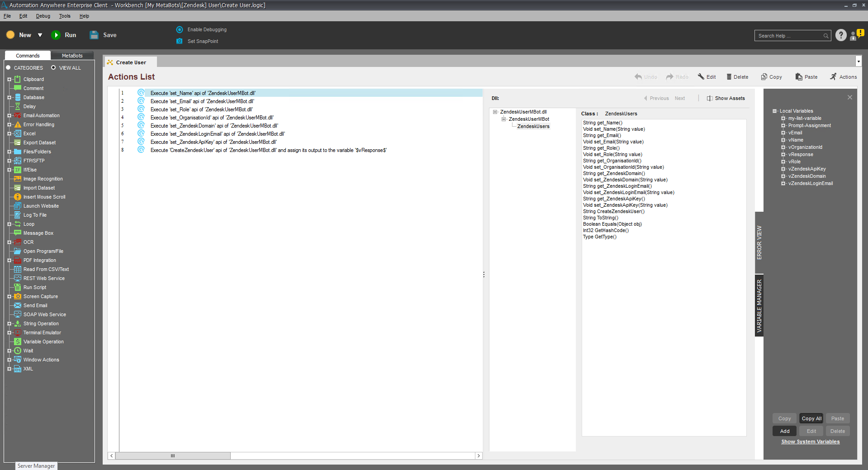Click the Paste clipboard icon in toolbar
Screen dimensions: 868x470
coord(799,77)
